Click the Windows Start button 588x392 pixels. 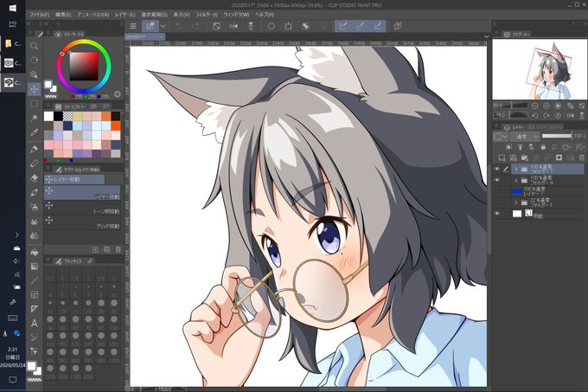click(x=13, y=9)
